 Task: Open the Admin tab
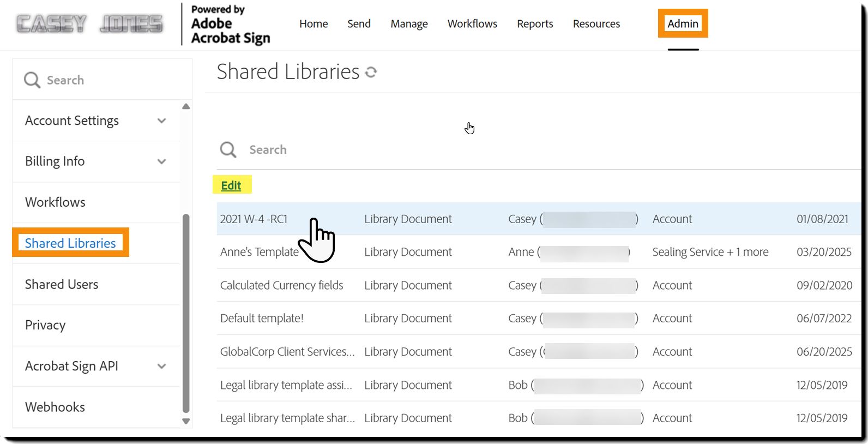(683, 23)
